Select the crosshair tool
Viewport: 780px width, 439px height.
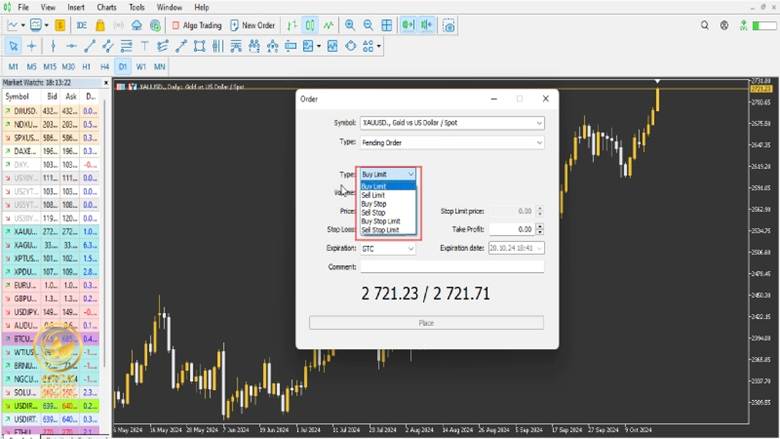32,46
